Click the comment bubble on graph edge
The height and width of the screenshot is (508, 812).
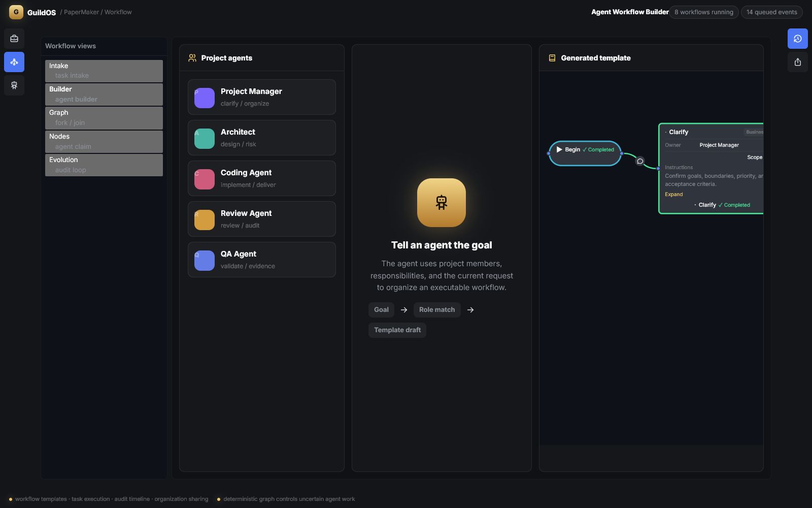tap(640, 161)
